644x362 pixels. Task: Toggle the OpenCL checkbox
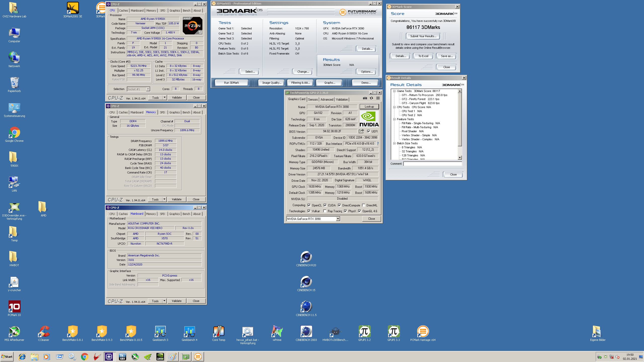309,205
